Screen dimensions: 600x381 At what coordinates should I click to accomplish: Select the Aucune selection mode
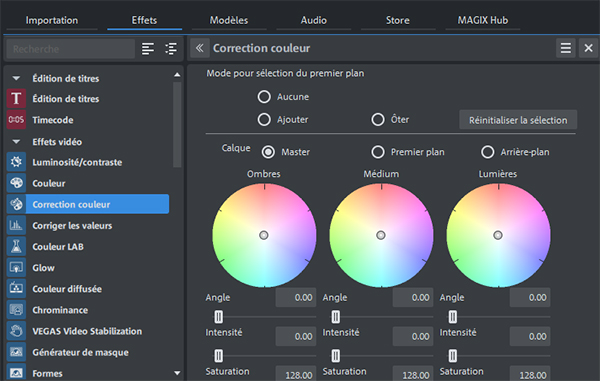[264, 97]
